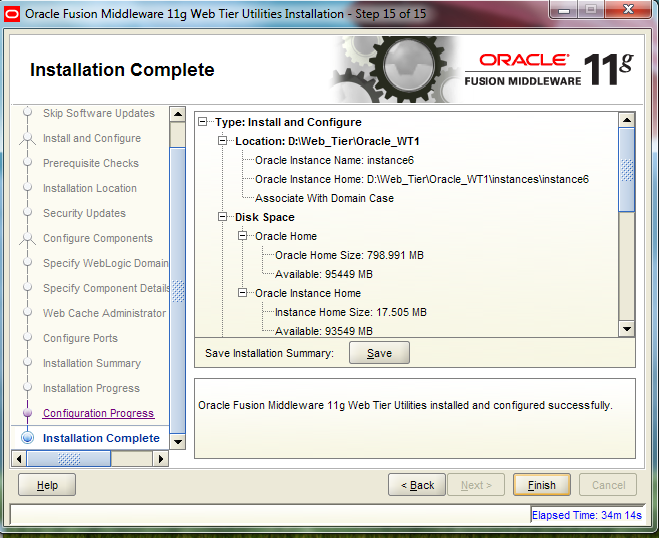This screenshot has width=659, height=538.
Task: Open the Configuration Progress step link
Action: tap(98, 413)
